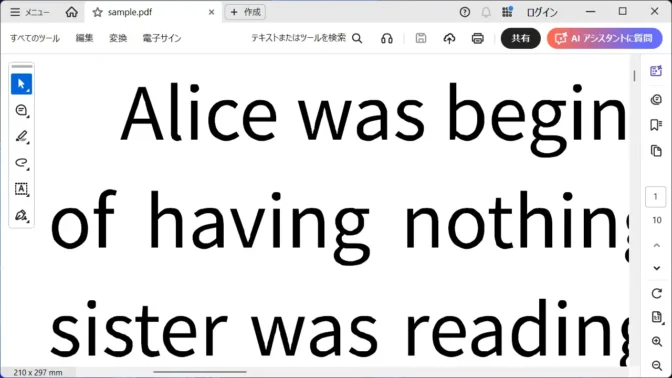Open the help question mark icon
Viewport: 672px width, 378px height.
pos(465,12)
